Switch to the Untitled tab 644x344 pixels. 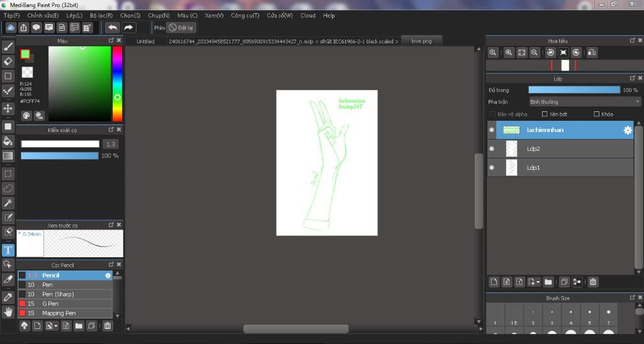[145, 41]
